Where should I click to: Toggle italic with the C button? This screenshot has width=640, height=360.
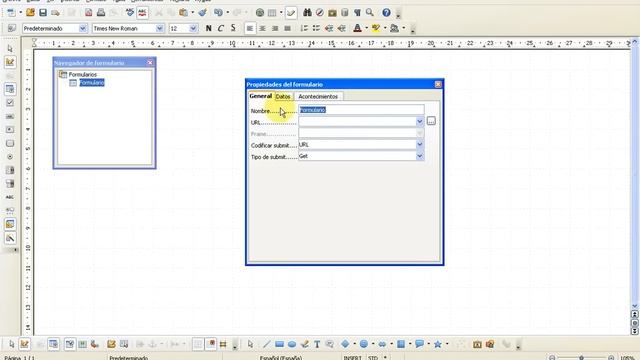(x=221, y=28)
